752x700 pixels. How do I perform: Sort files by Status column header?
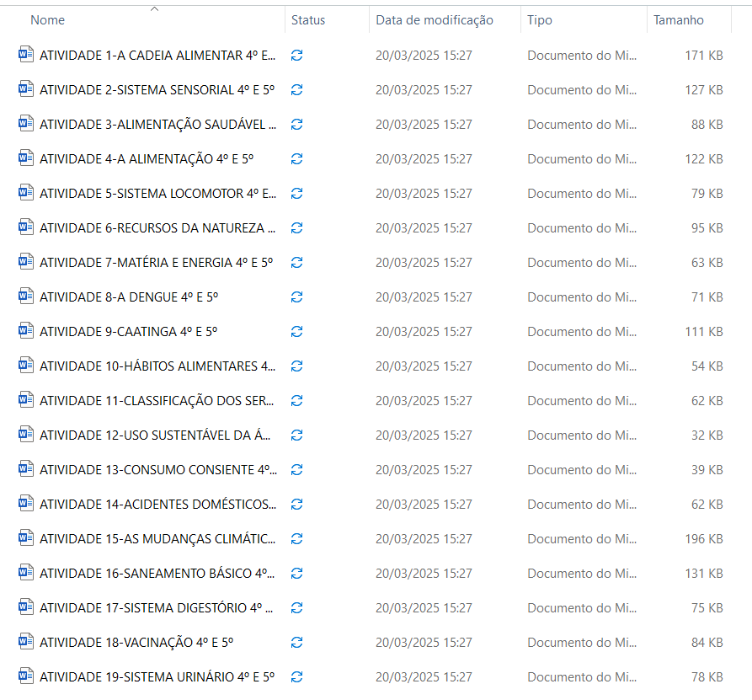click(x=308, y=20)
